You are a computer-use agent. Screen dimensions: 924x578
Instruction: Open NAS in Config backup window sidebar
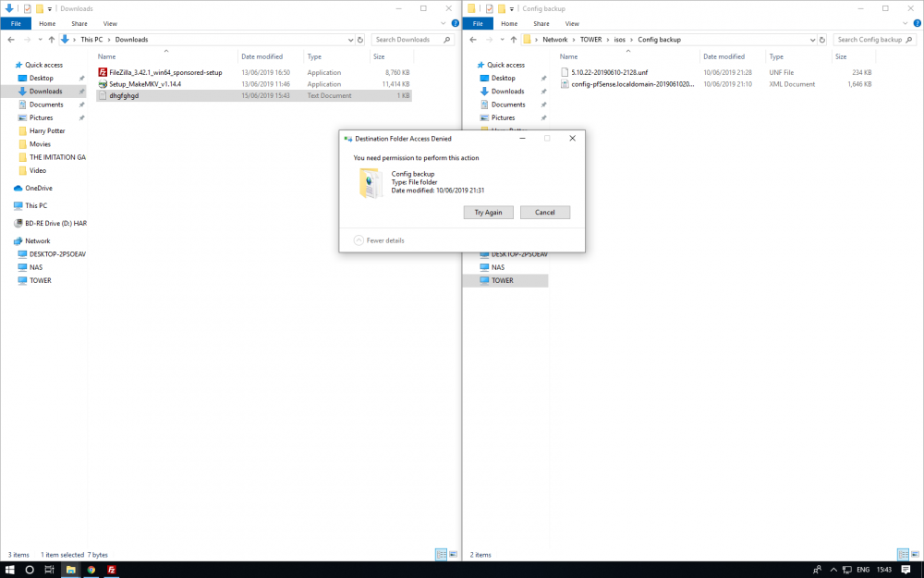click(x=498, y=267)
